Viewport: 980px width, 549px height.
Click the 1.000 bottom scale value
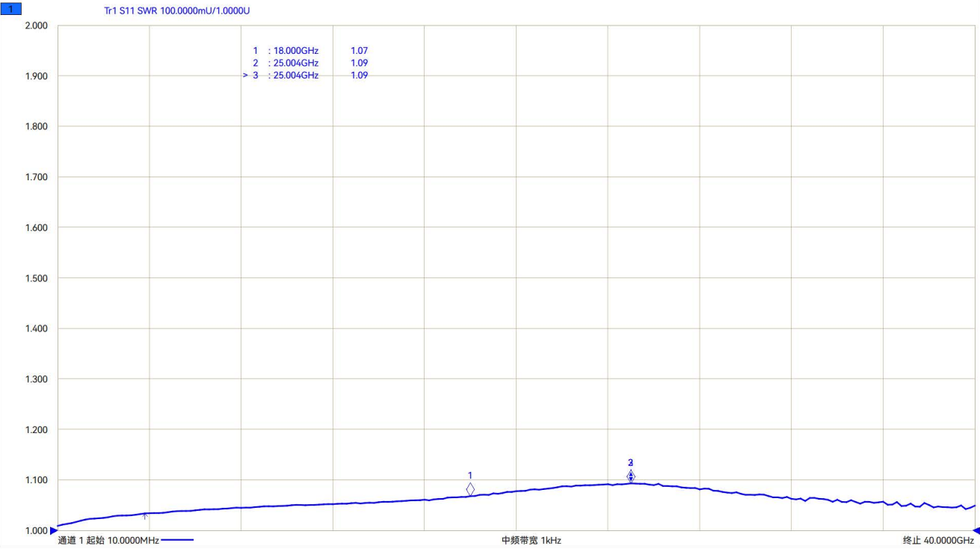36,530
